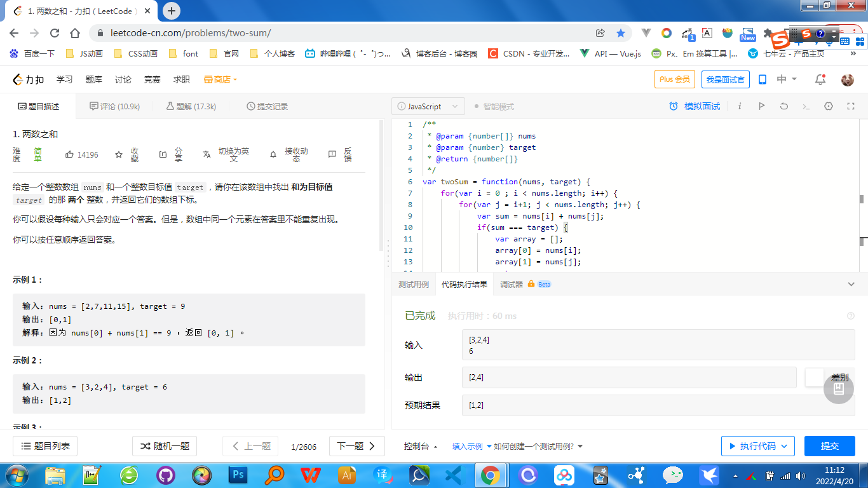868x488 pixels.
Task: Expand the 控制台 console
Action: coord(421,446)
